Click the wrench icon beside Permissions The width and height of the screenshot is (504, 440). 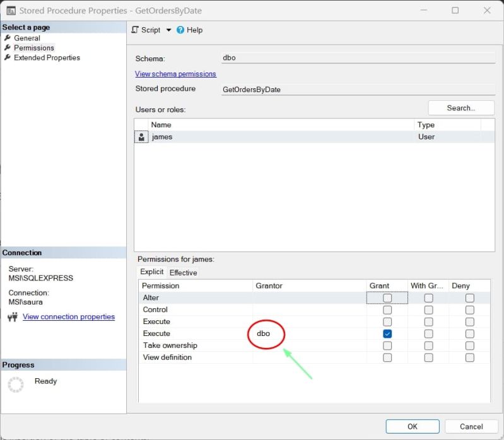click(x=8, y=47)
